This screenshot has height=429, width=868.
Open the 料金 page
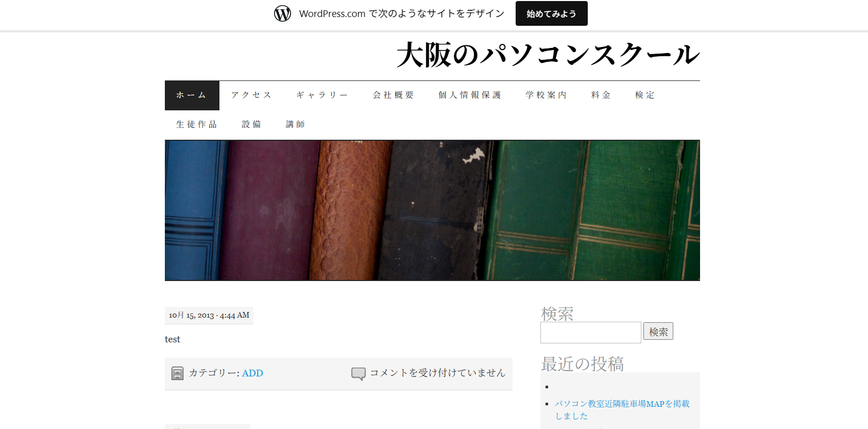coord(601,95)
